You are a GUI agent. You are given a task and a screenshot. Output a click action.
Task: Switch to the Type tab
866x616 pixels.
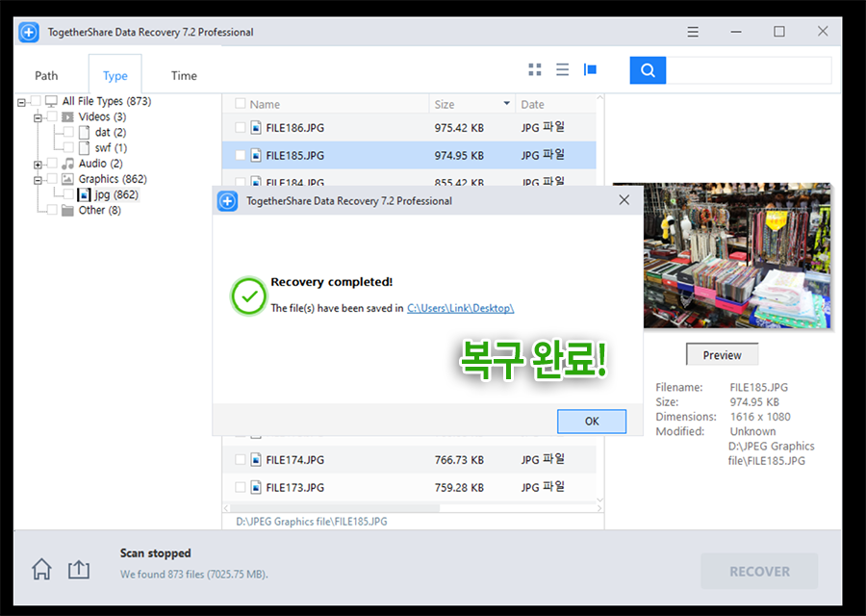(115, 76)
